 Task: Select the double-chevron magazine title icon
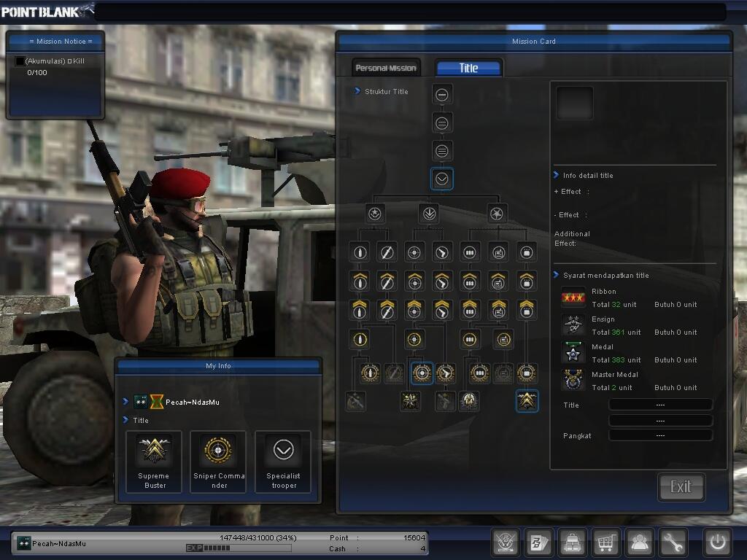click(470, 310)
